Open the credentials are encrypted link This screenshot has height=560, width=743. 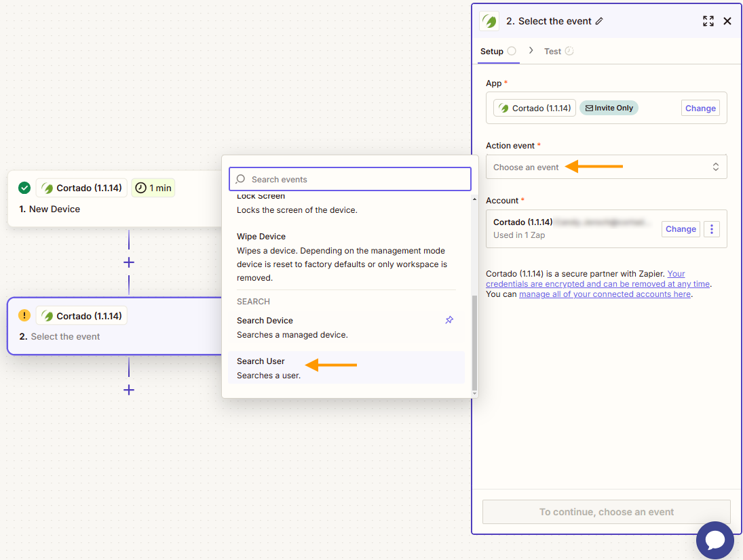598,283
